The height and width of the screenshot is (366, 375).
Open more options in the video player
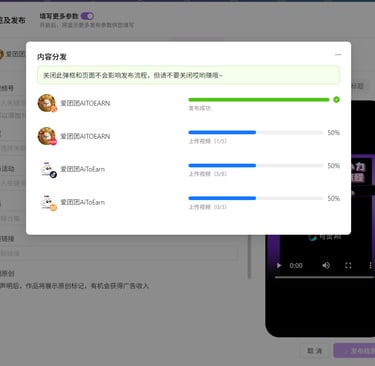tap(370, 265)
